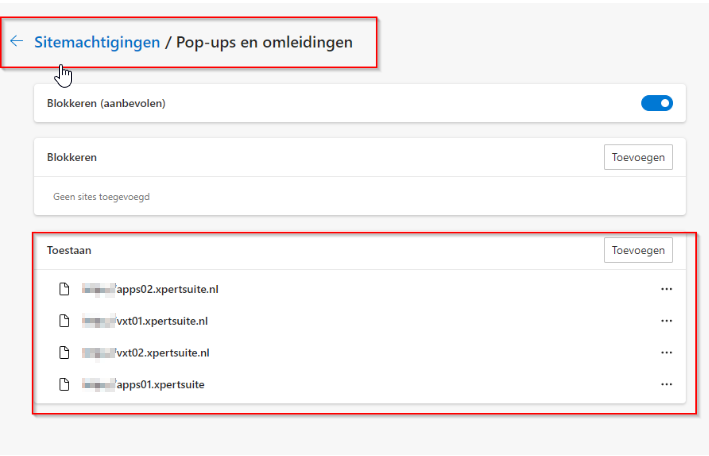Click the page icon beside vxt01.xpertsuite.nl
Viewport: 709px width, 456px height.
[64, 321]
